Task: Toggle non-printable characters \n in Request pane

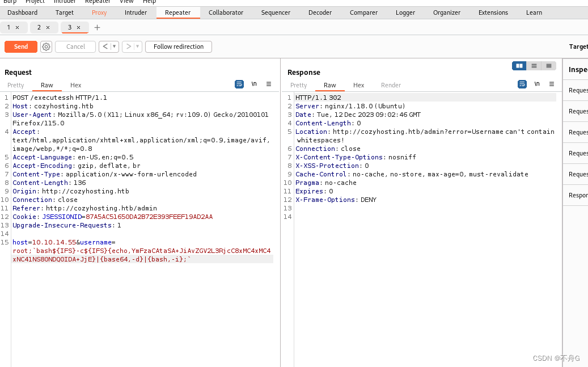Action: pos(254,84)
